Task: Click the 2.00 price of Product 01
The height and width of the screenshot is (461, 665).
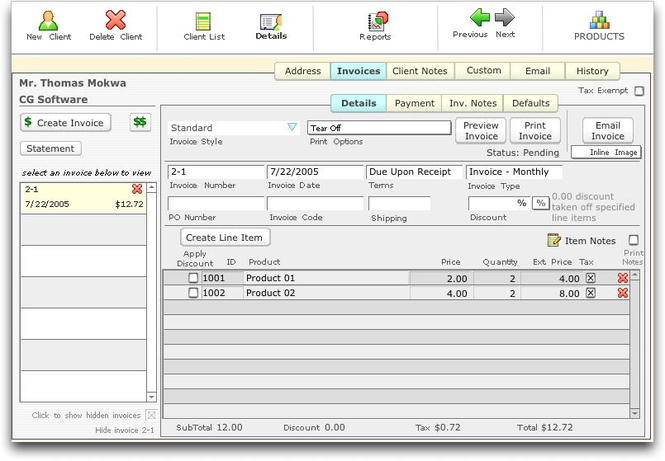Action: (x=441, y=278)
